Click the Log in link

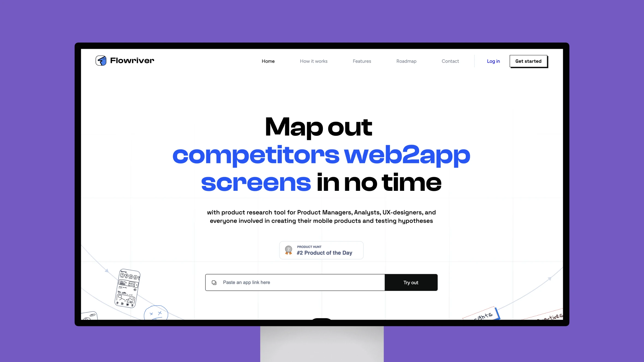pyautogui.click(x=494, y=61)
